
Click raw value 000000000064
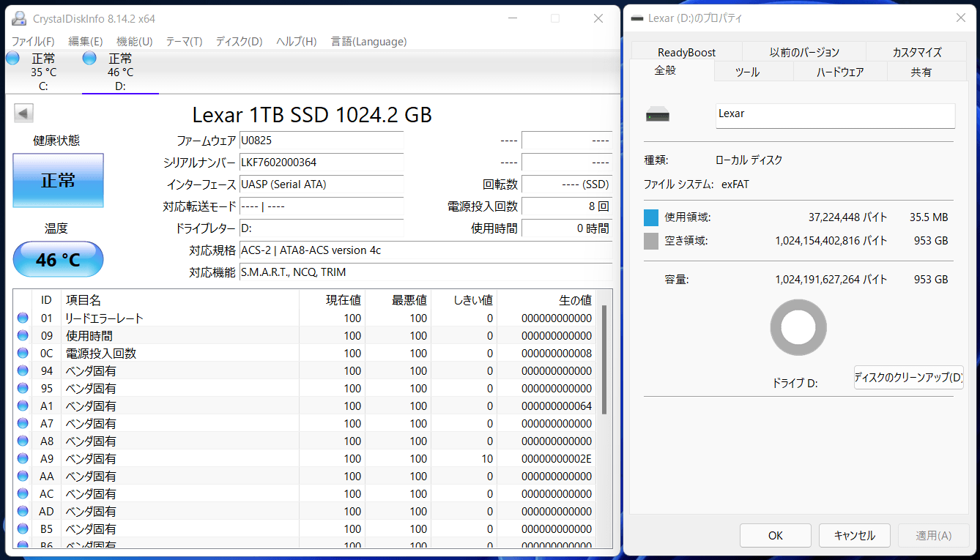click(x=557, y=406)
